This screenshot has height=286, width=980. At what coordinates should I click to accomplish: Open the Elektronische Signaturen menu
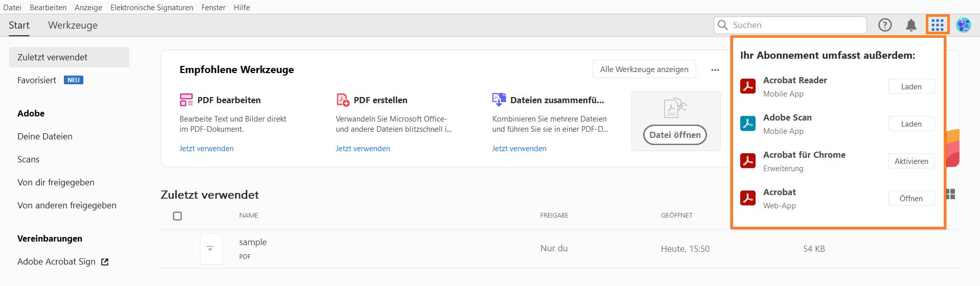(152, 7)
